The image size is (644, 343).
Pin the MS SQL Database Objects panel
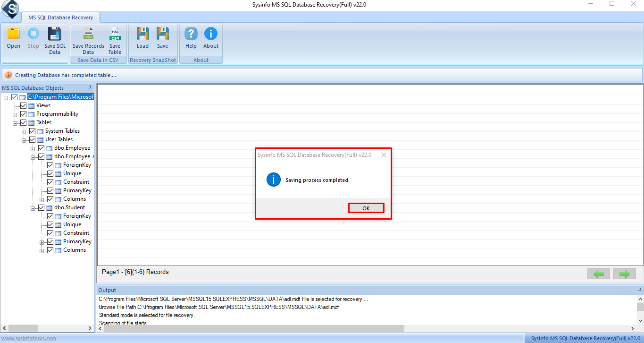[90, 88]
